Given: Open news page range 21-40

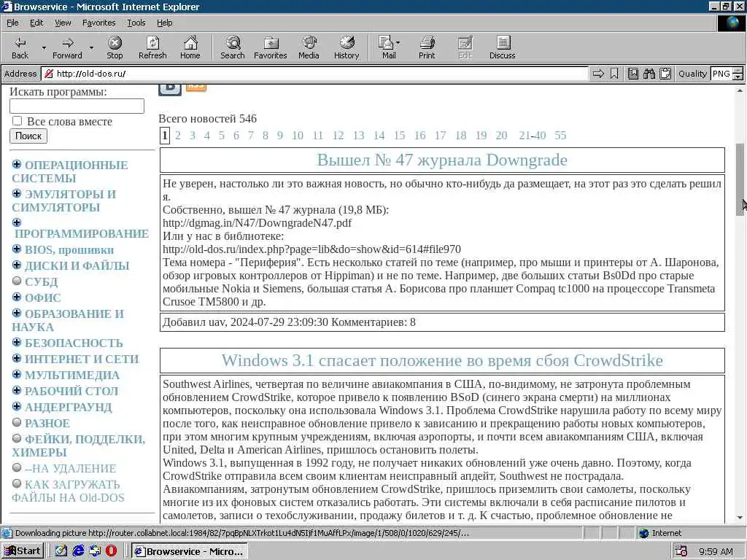Looking at the screenshot, I should pyautogui.click(x=532, y=135).
